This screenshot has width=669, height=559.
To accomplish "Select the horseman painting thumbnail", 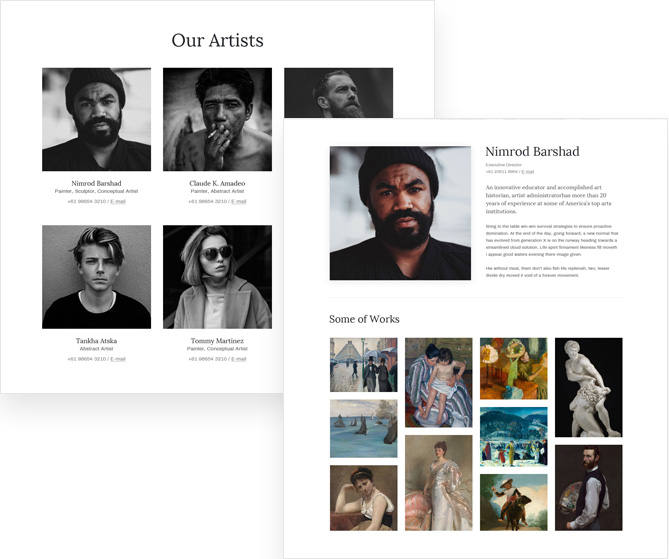I will pos(513,502).
